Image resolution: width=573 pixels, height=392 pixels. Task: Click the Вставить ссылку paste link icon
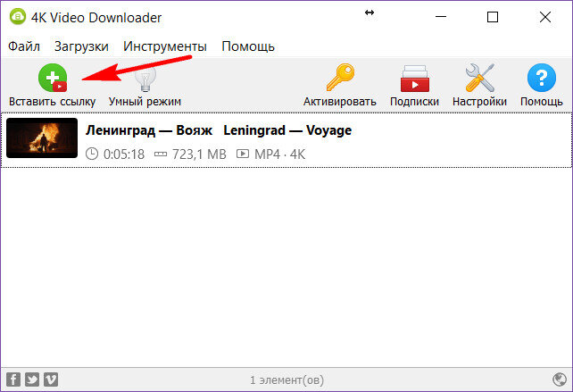tap(53, 78)
